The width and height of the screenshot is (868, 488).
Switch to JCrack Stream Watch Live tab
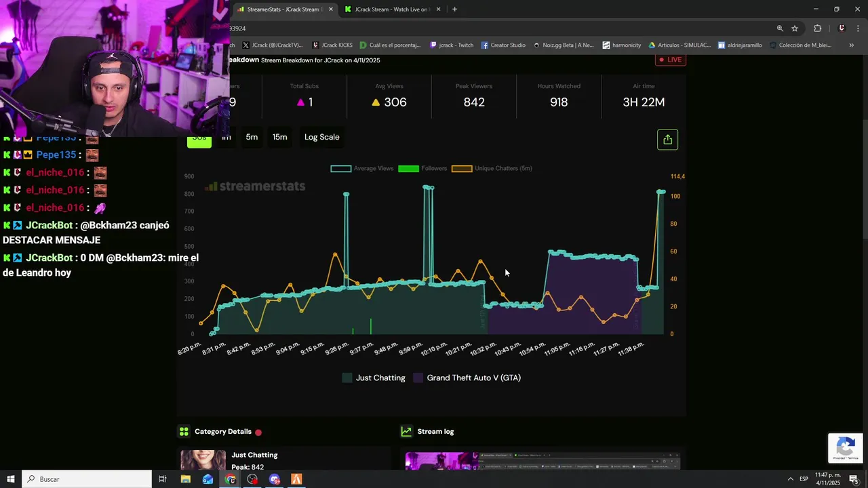tap(392, 9)
